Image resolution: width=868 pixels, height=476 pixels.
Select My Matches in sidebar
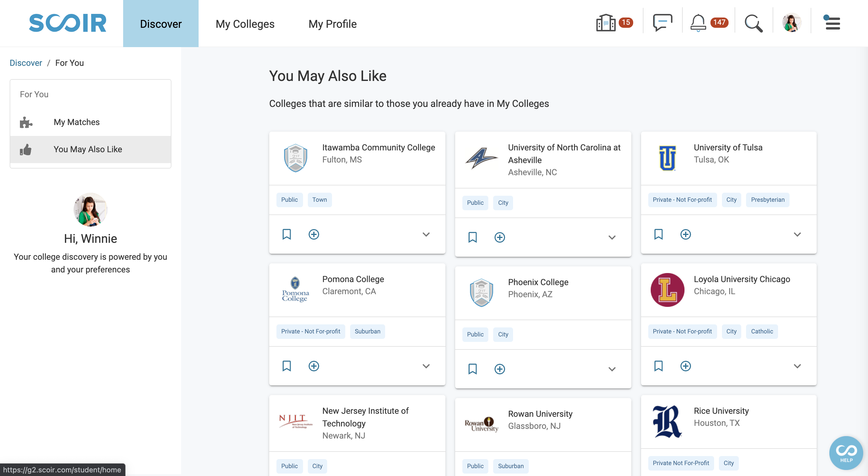click(x=91, y=122)
